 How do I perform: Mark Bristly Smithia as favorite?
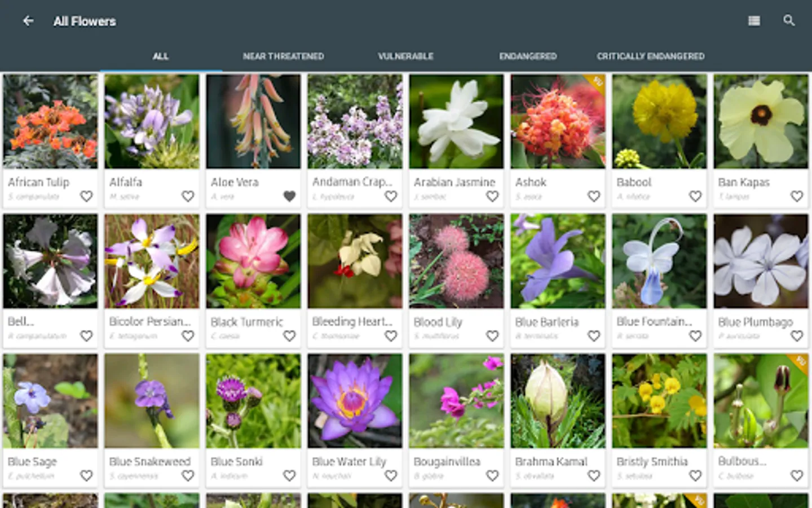695,476
